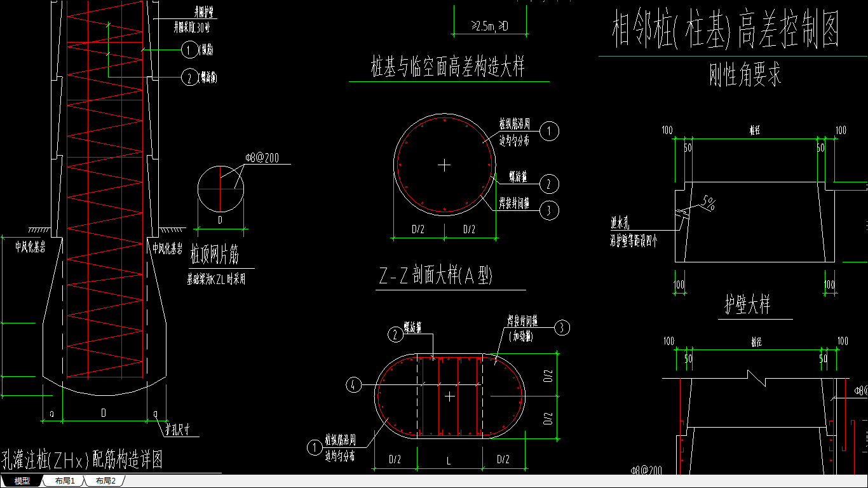Image resolution: width=868 pixels, height=488 pixels.
Task: Click balloon 2 above the oval section
Action: (x=395, y=334)
